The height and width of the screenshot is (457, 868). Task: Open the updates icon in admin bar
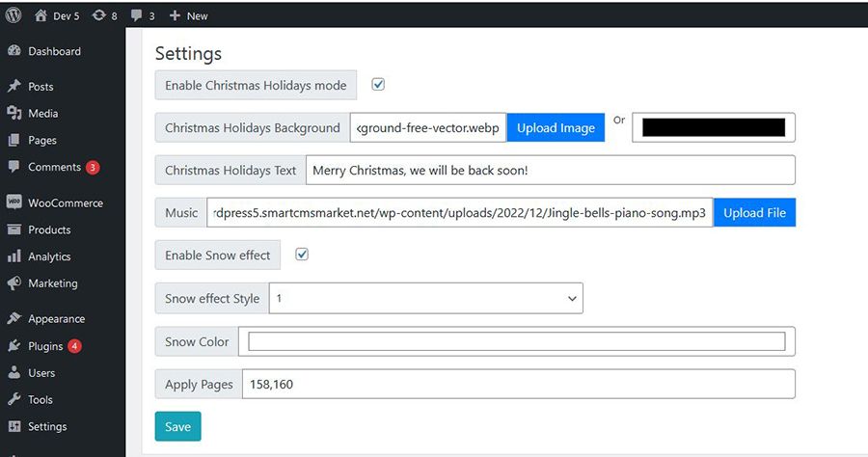(x=99, y=15)
